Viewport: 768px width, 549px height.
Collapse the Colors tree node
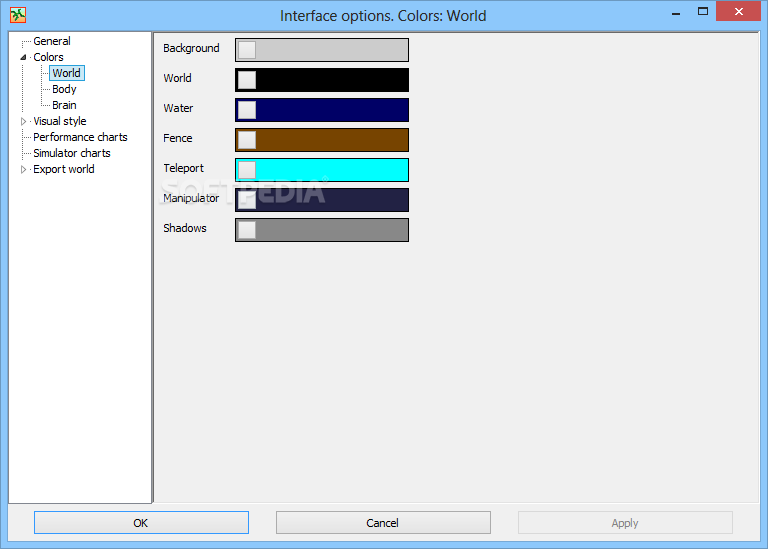tap(23, 57)
